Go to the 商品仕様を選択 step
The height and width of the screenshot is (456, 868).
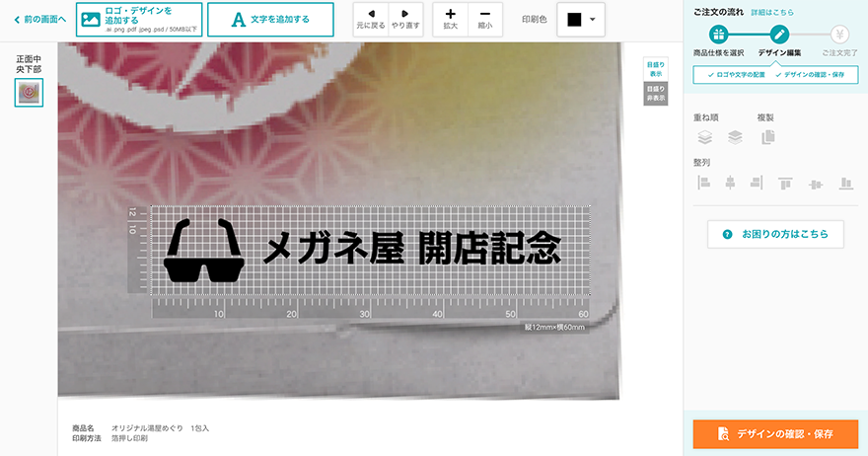pos(718,40)
